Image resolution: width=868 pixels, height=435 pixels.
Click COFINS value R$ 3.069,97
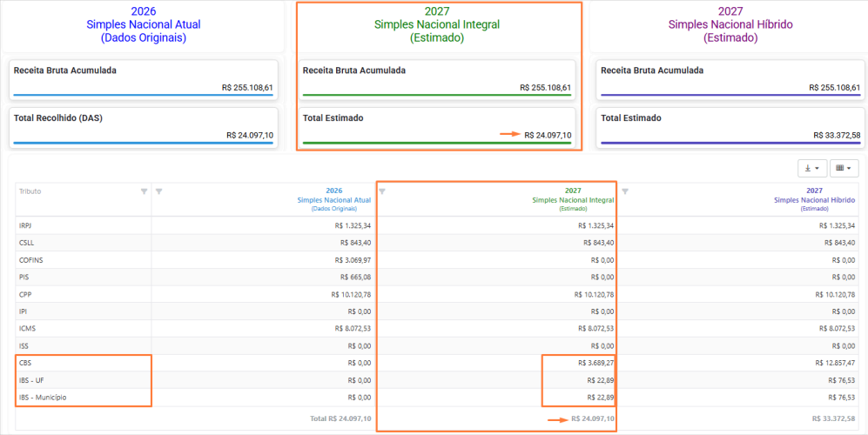coord(353,259)
